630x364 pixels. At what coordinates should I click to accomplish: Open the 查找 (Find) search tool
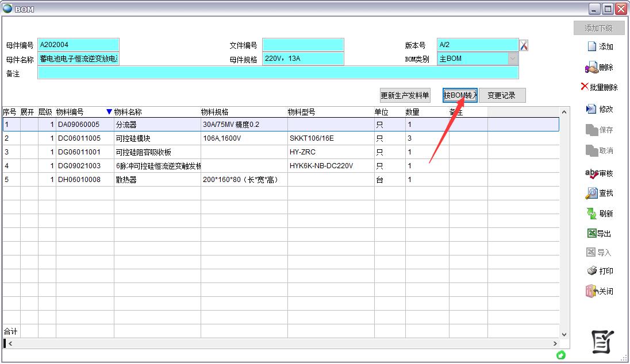point(600,193)
